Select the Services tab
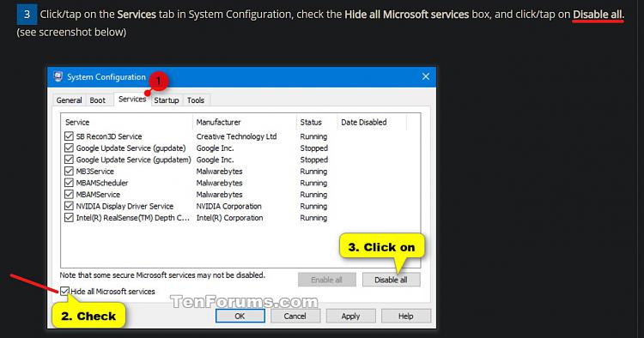This screenshot has width=644, height=338. 132,99
